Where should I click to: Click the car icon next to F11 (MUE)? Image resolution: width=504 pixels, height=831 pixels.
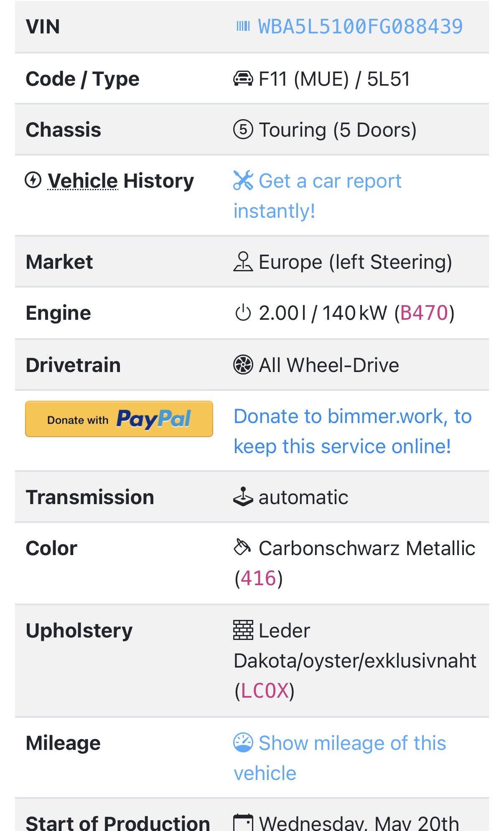243,79
